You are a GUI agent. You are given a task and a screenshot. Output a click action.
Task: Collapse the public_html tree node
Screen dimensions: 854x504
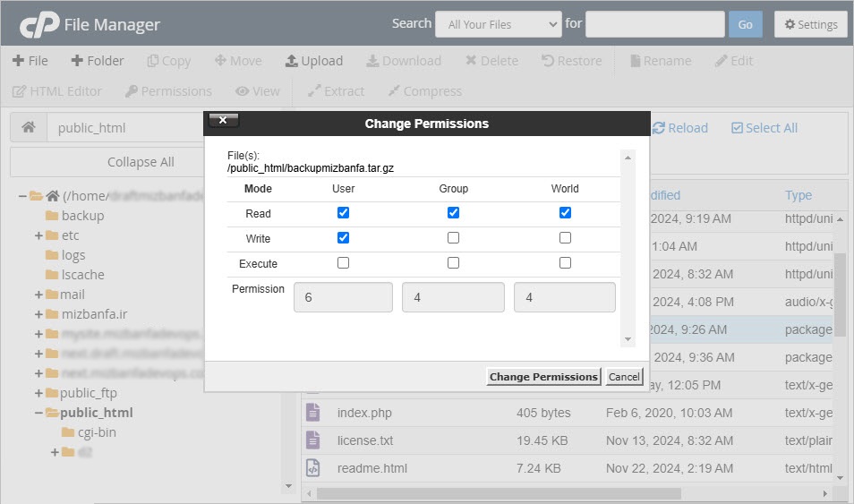coord(39,413)
